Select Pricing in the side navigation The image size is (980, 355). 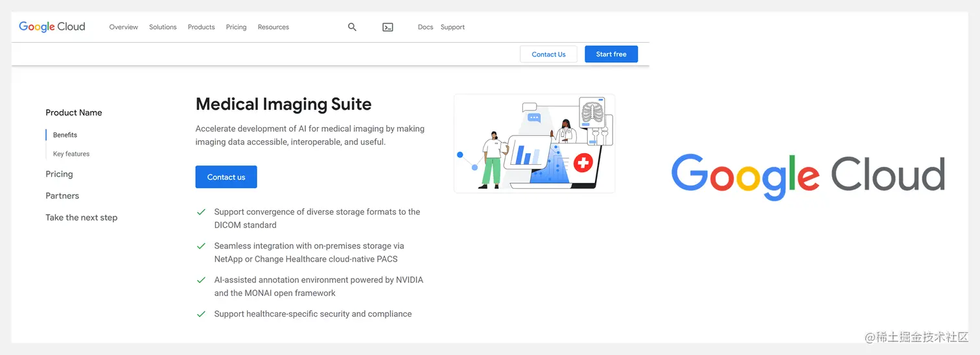(x=59, y=174)
